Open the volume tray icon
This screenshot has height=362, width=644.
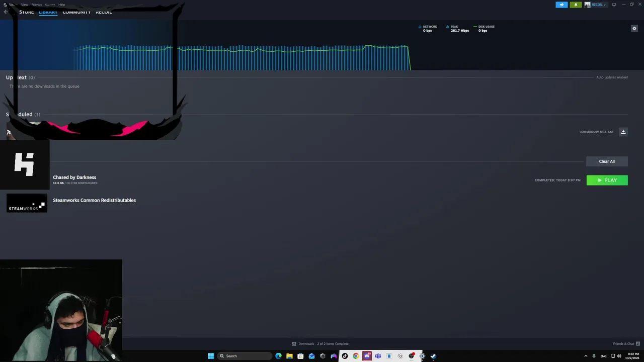click(x=618, y=356)
